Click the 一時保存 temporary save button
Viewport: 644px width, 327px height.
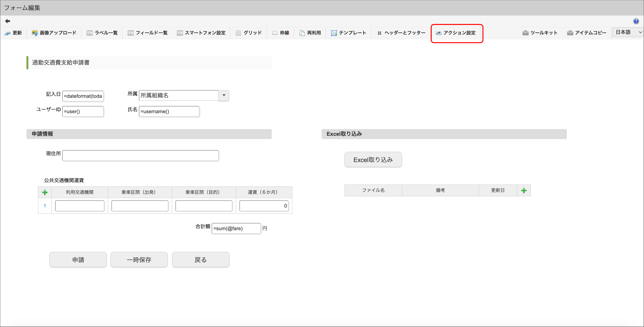click(x=139, y=260)
